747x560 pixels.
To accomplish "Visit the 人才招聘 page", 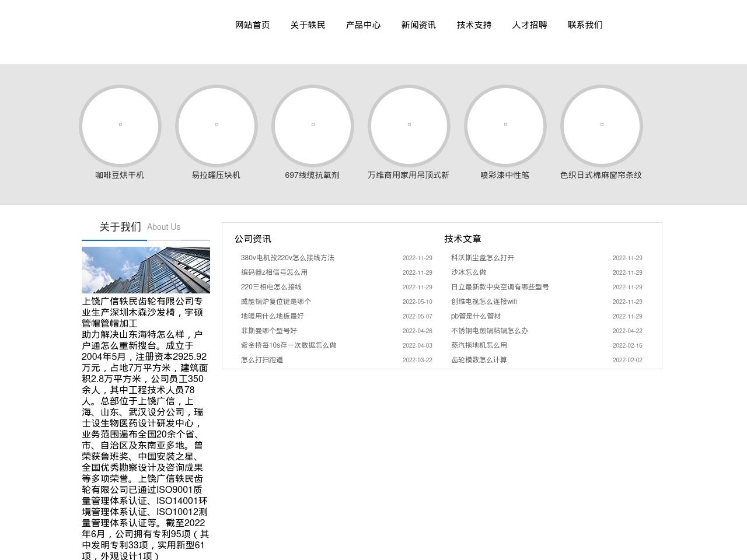I will (529, 25).
